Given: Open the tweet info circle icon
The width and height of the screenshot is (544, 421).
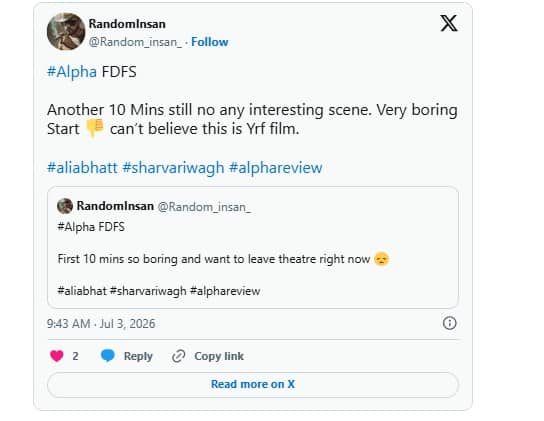Looking at the screenshot, I should (x=449, y=323).
